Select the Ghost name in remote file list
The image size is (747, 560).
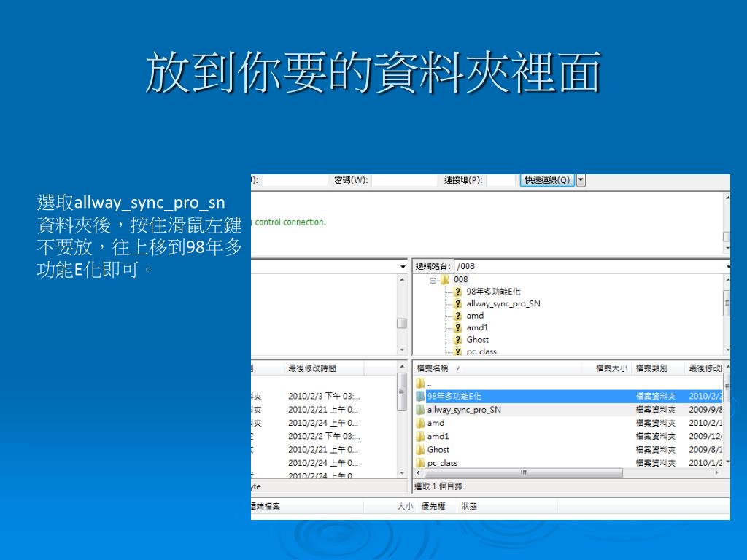(x=438, y=449)
